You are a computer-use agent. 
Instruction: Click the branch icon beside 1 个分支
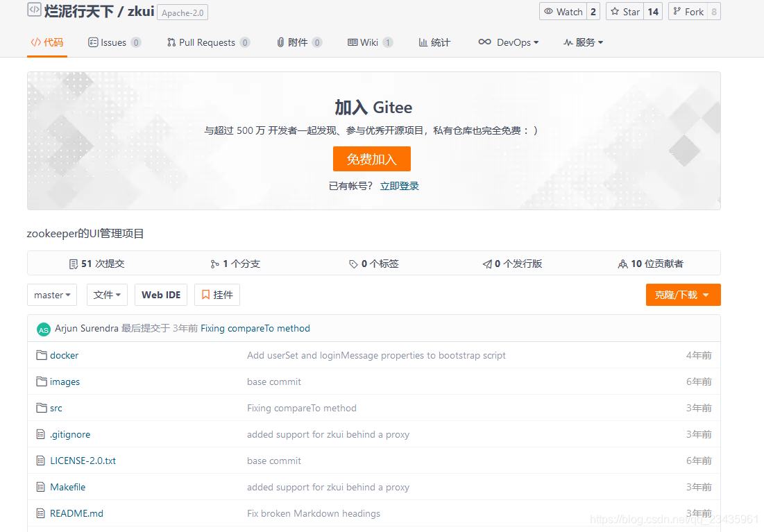point(214,264)
